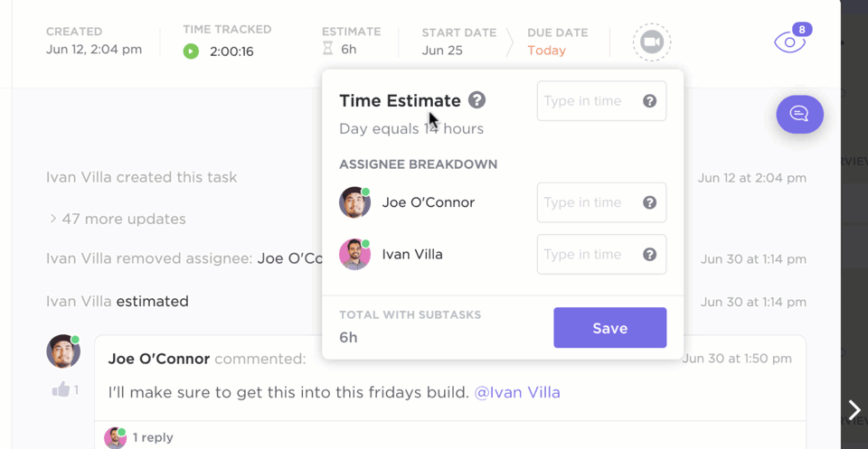Open the purple chat bubble button
Screen dimensions: 868x449
799,115
